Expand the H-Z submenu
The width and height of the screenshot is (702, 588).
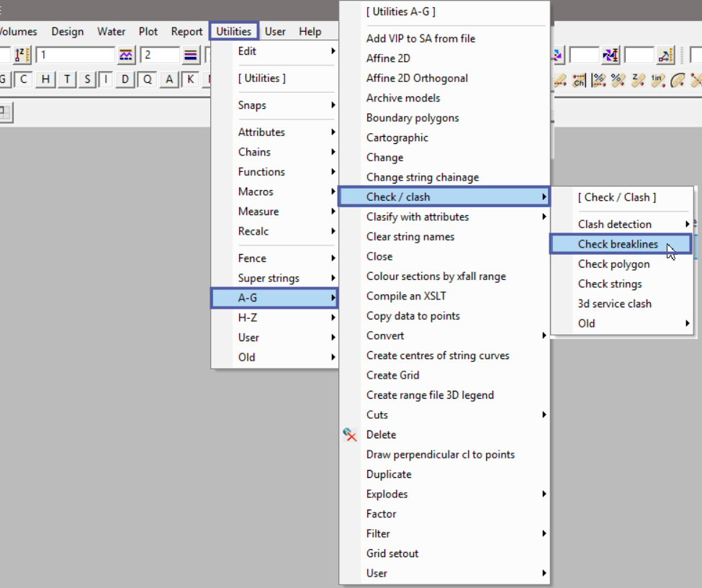pos(275,317)
